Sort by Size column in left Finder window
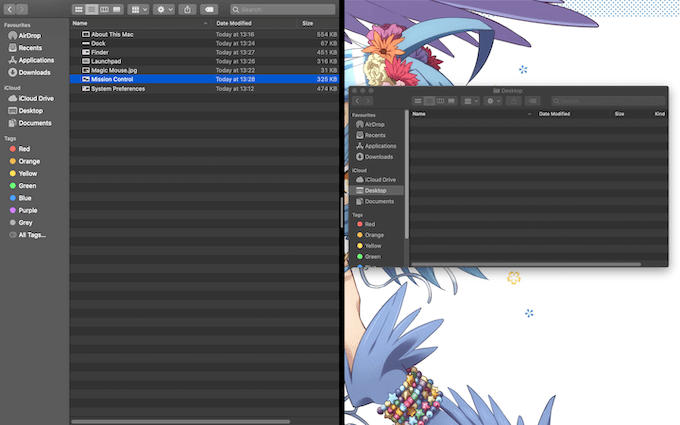 (x=317, y=23)
